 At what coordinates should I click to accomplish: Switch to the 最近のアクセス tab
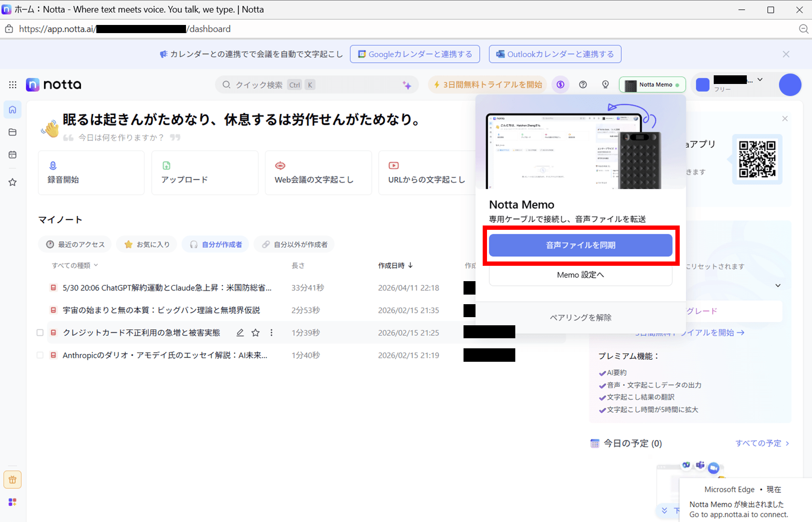pyautogui.click(x=75, y=245)
